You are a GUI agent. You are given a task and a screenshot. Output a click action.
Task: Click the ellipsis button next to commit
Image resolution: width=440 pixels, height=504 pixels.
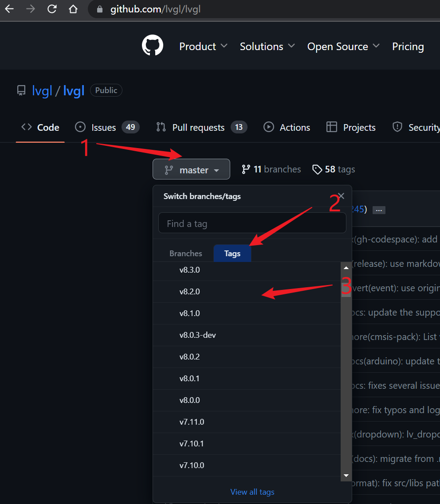(378, 210)
